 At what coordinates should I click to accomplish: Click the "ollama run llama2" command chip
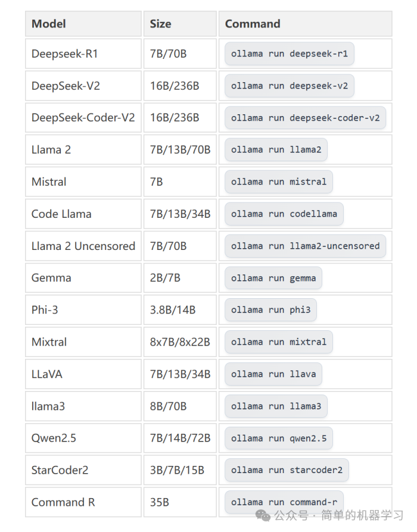pos(276,149)
